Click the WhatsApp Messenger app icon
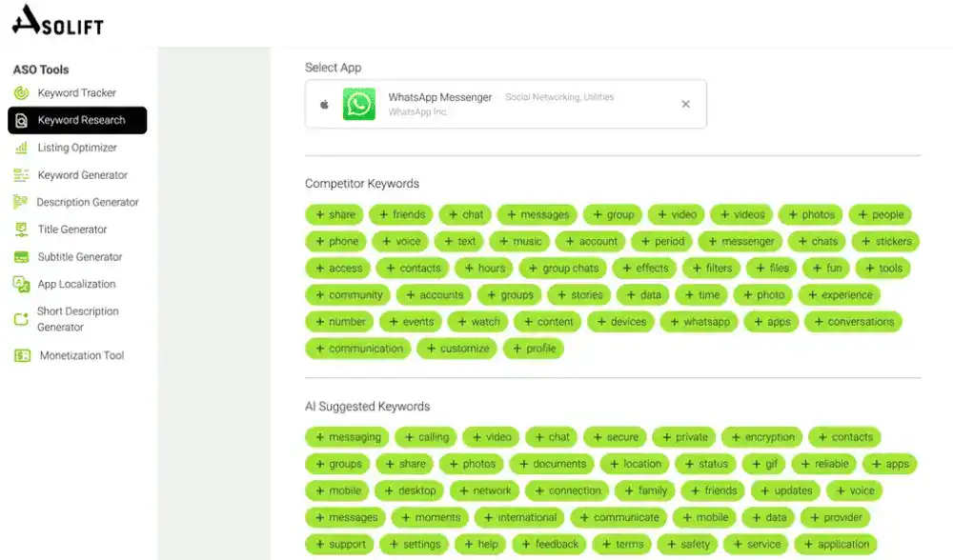Screen dimensions: 953x560 pos(359,104)
